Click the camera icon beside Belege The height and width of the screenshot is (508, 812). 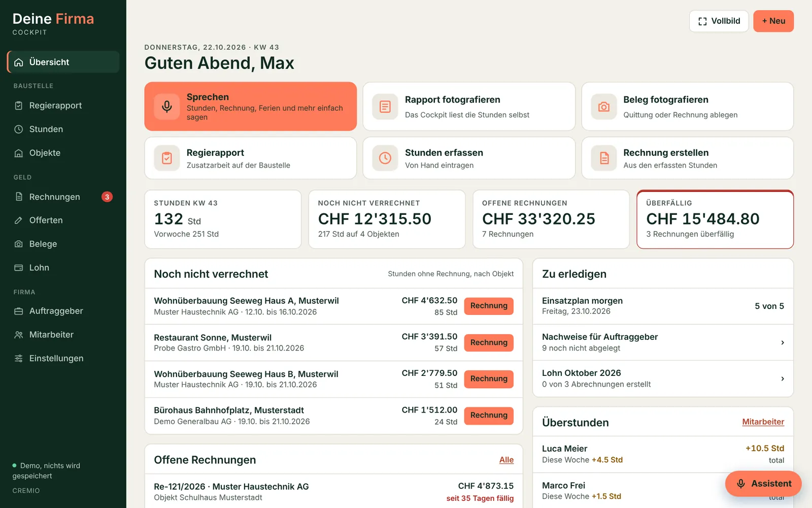[x=19, y=244]
